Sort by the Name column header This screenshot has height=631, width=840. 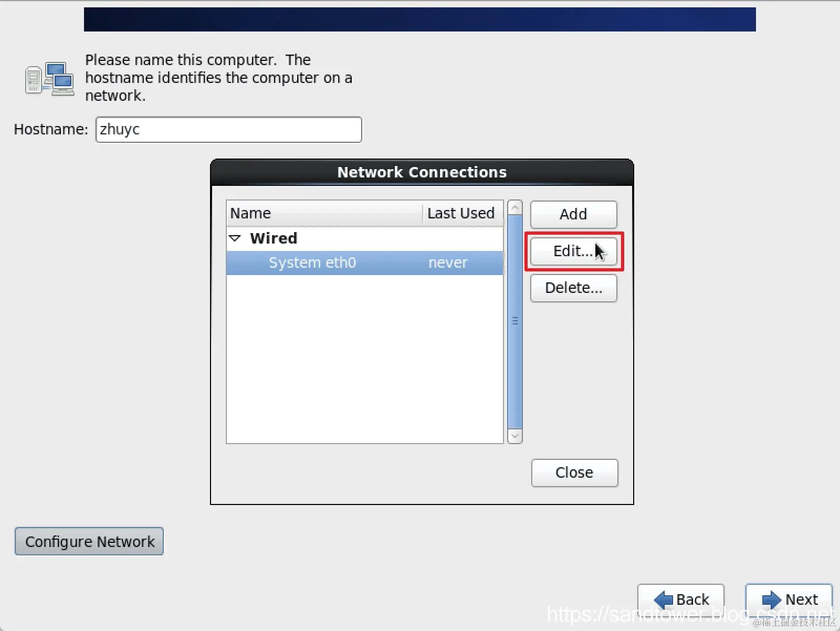coord(324,213)
